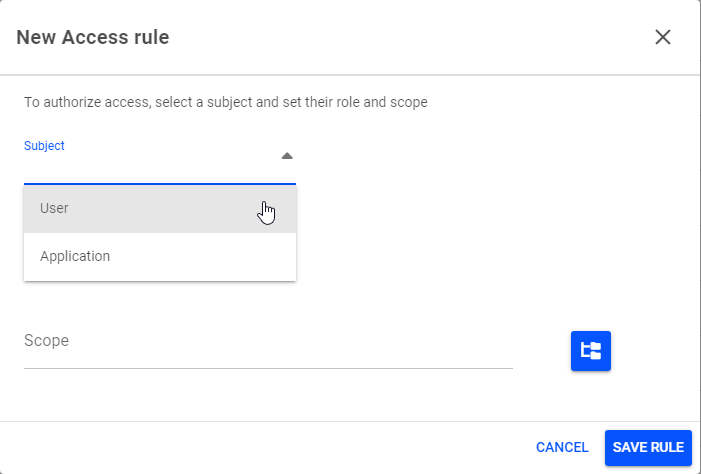Click the New Access rule title
701x474 pixels.
click(93, 37)
